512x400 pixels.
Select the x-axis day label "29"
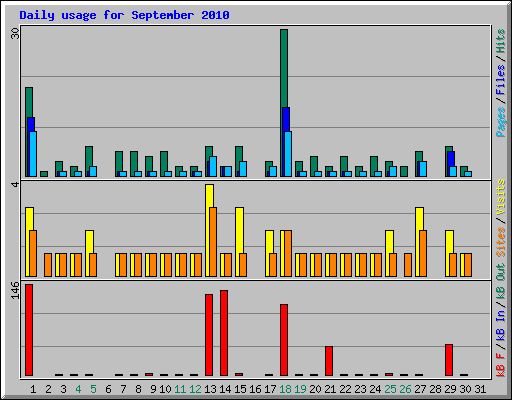pos(450,389)
